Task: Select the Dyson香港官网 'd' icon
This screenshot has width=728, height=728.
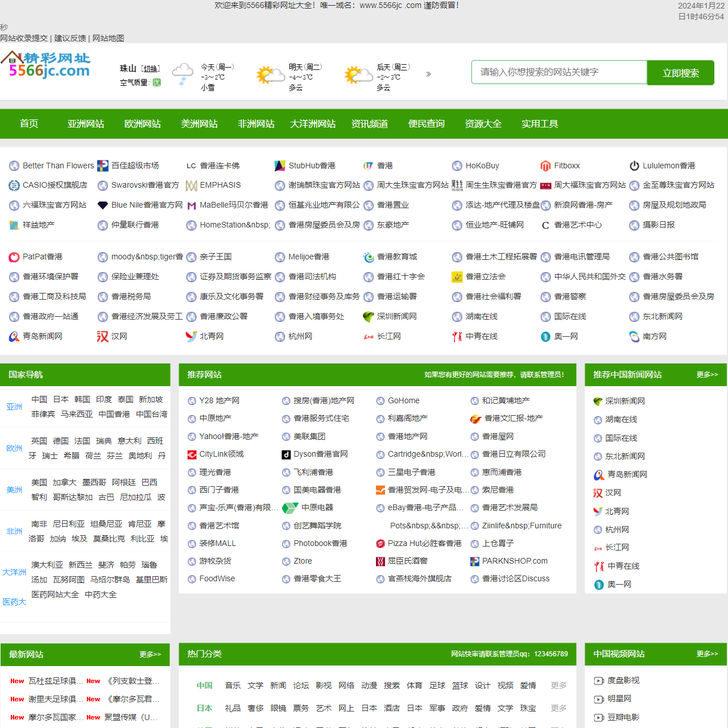Action: [x=286, y=454]
